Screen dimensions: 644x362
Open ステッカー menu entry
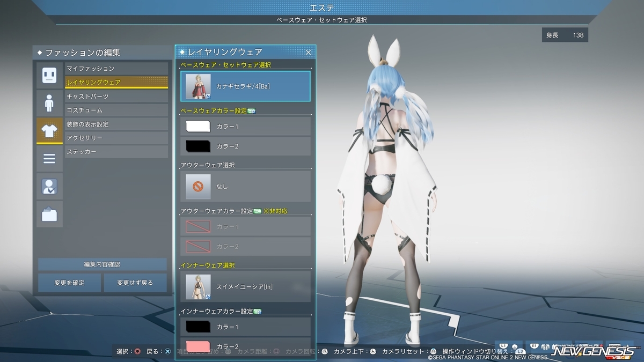(x=116, y=152)
